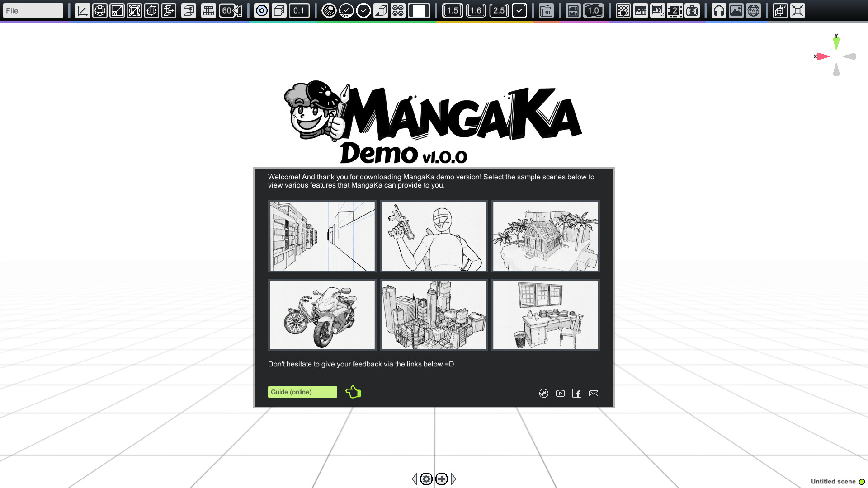Select the grid display icon

tap(208, 11)
